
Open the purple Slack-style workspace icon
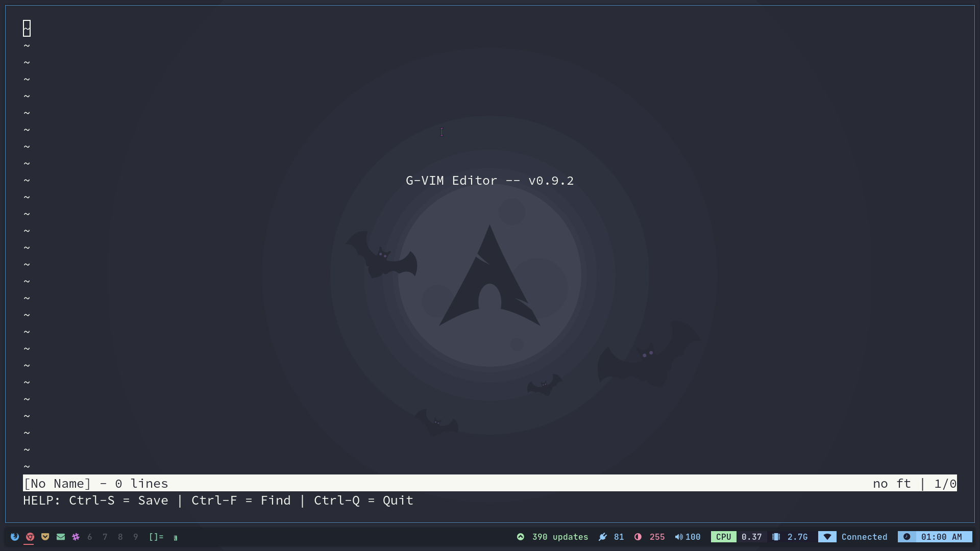tap(76, 537)
